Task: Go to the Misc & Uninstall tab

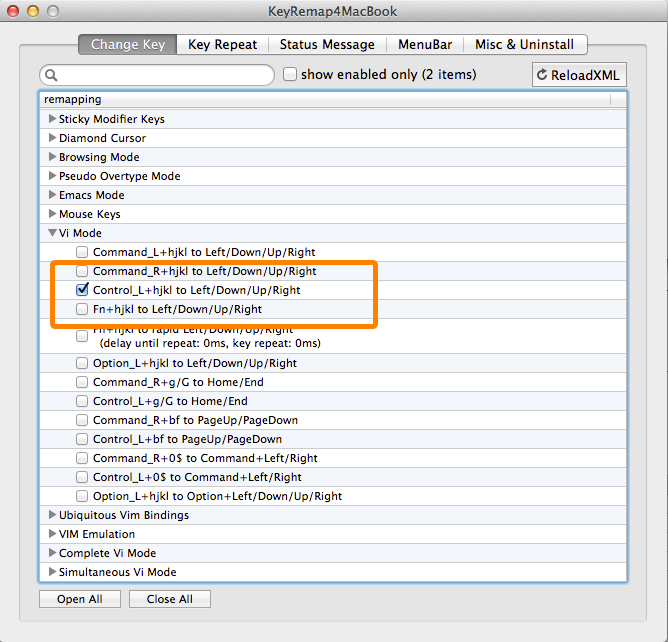Action: pyautogui.click(x=525, y=44)
